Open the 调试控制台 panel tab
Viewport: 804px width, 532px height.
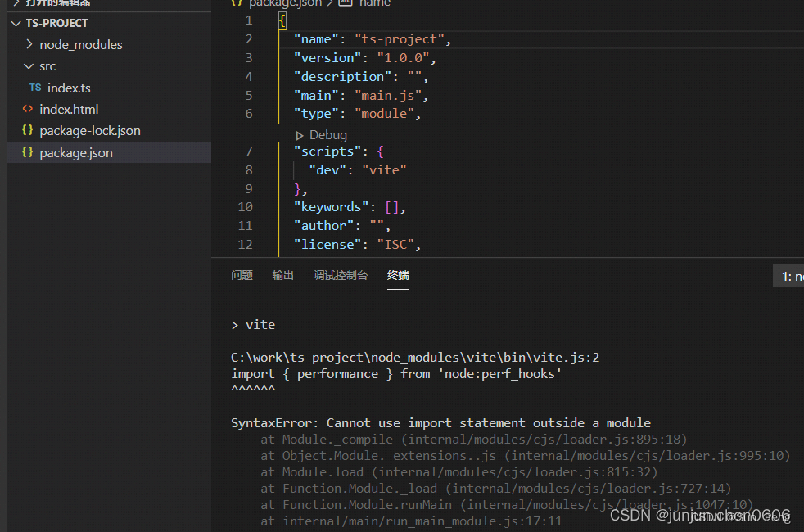coord(341,275)
